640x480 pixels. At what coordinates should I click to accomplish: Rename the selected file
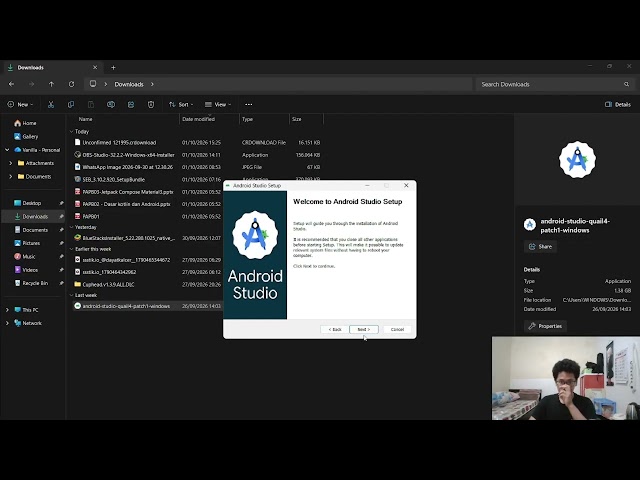(111, 104)
